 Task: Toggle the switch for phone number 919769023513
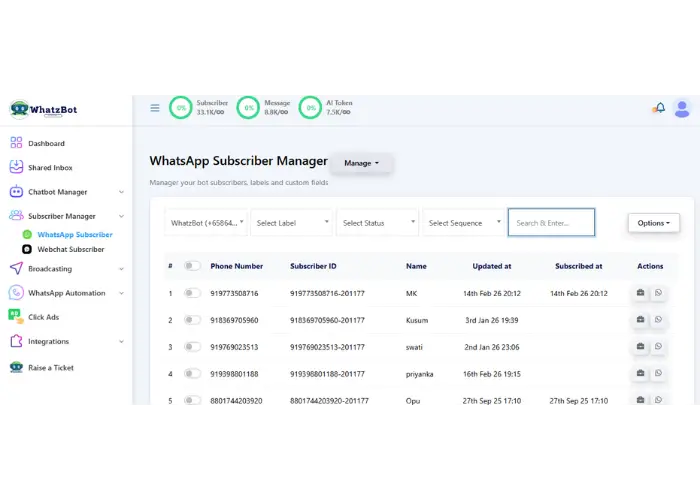(192, 347)
